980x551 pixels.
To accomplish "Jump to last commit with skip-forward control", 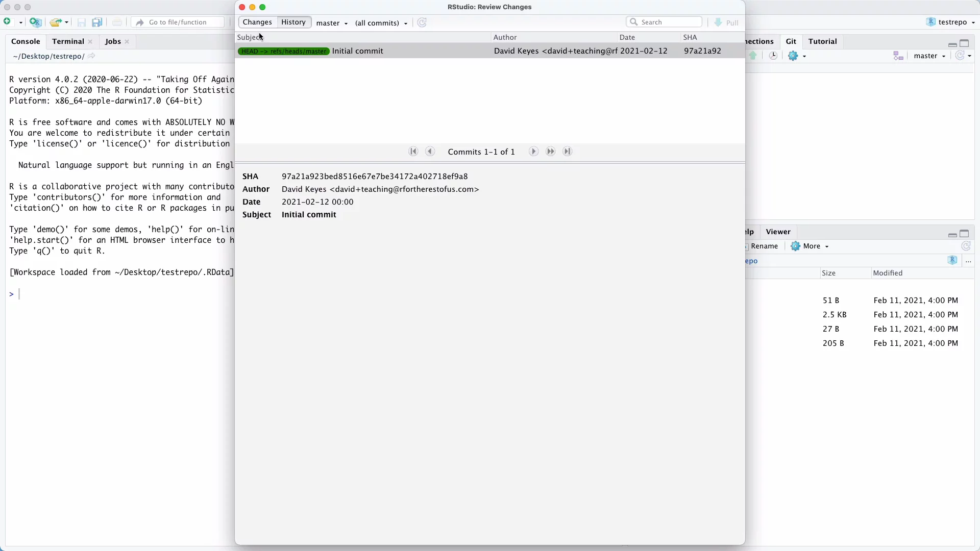I will tap(568, 152).
